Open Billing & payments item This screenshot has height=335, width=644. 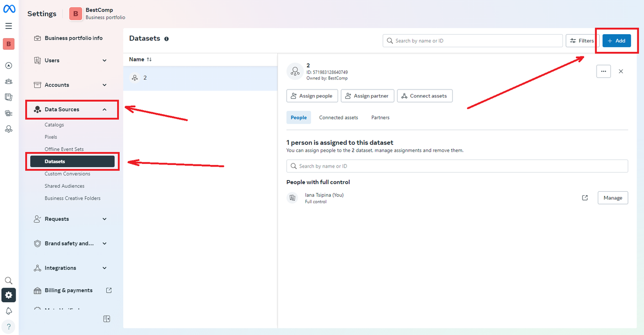coord(68,290)
